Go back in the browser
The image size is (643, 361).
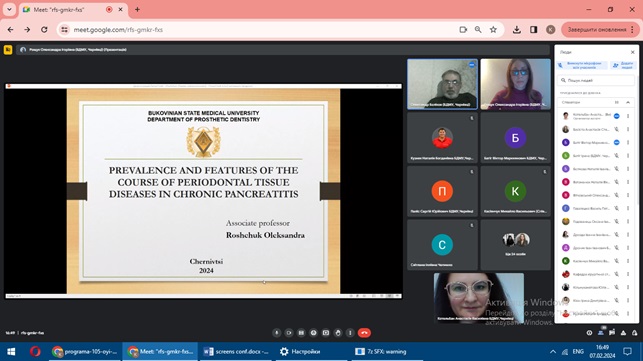[10, 30]
